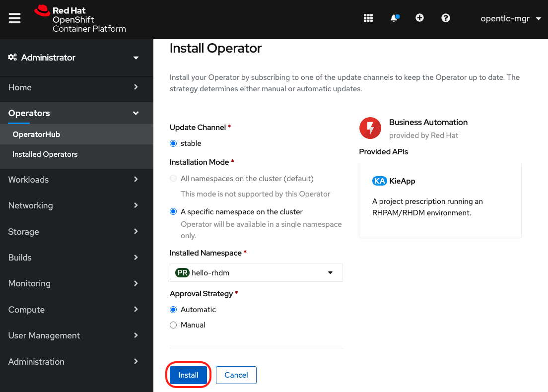Click the Install button

click(188, 375)
